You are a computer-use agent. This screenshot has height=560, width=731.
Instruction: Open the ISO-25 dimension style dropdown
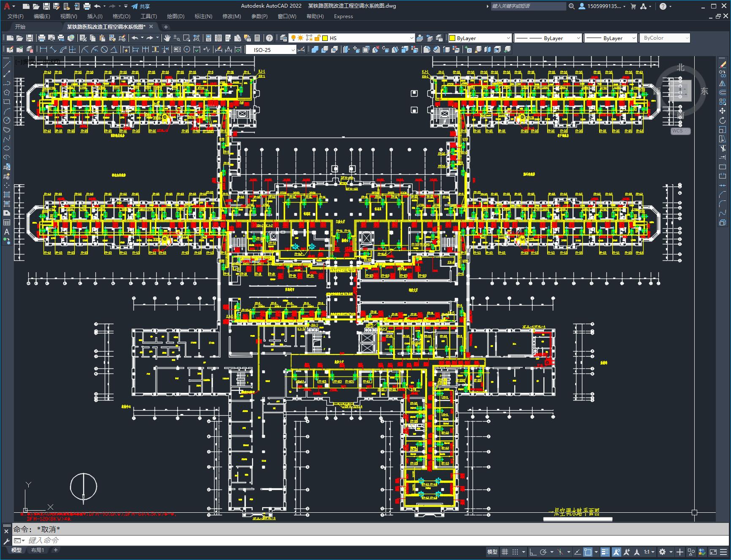point(293,50)
